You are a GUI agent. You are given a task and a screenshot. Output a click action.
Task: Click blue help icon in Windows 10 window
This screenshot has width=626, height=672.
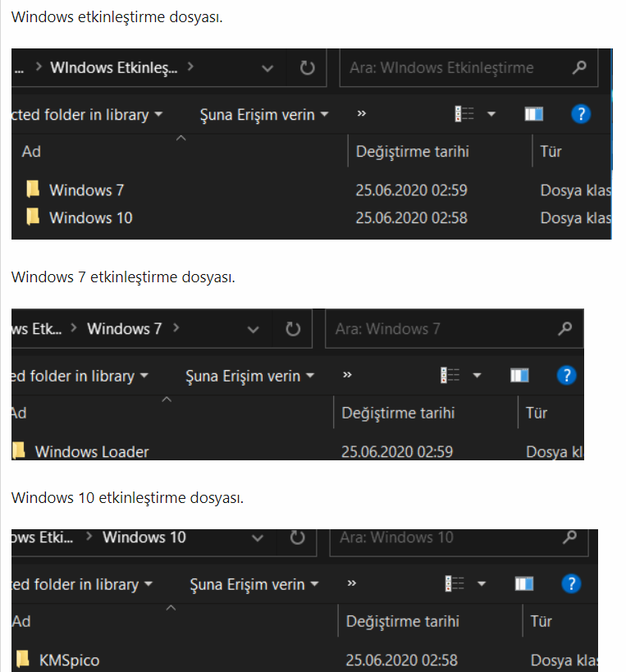(x=571, y=583)
